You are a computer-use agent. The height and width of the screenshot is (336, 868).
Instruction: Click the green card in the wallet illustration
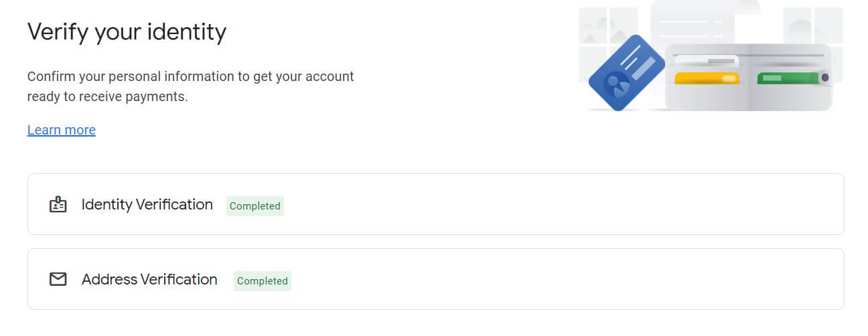pos(788,78)
